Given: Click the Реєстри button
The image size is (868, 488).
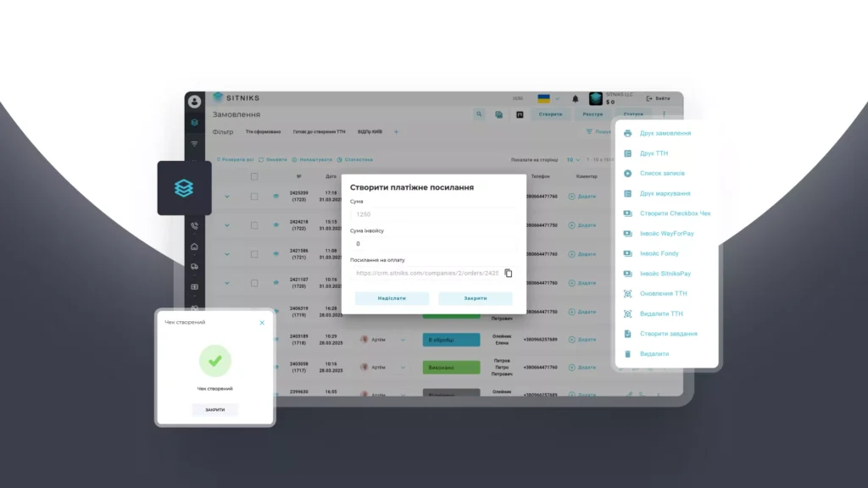Looking at the screenshot, I should pyautogui.click(x=593, y=114).
